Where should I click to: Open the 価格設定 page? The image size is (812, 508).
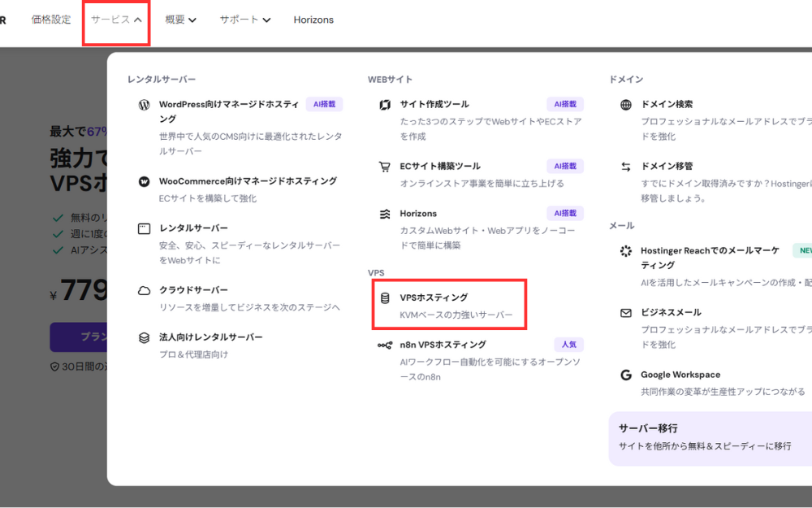[x=50, y=20]
